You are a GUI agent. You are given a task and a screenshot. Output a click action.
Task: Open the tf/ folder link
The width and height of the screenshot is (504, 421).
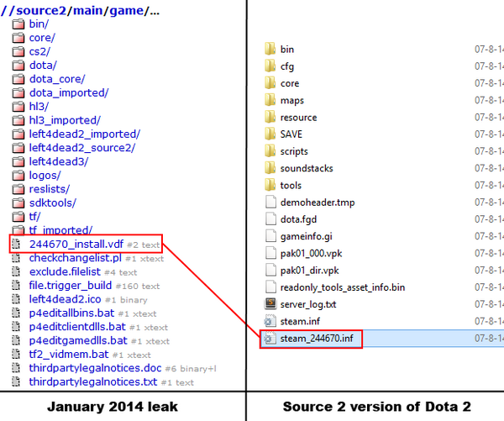(34, 217)
